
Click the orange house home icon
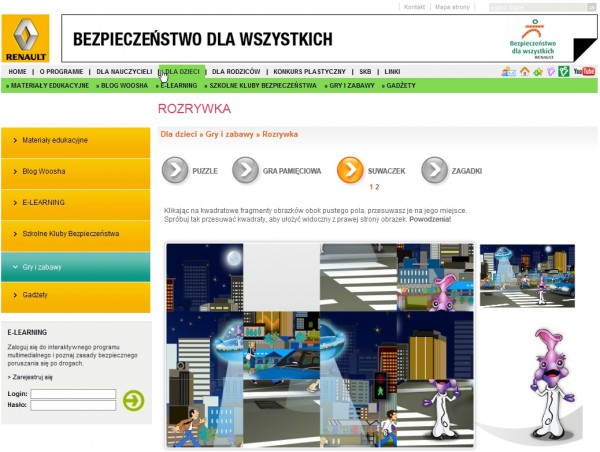[524, 72]
